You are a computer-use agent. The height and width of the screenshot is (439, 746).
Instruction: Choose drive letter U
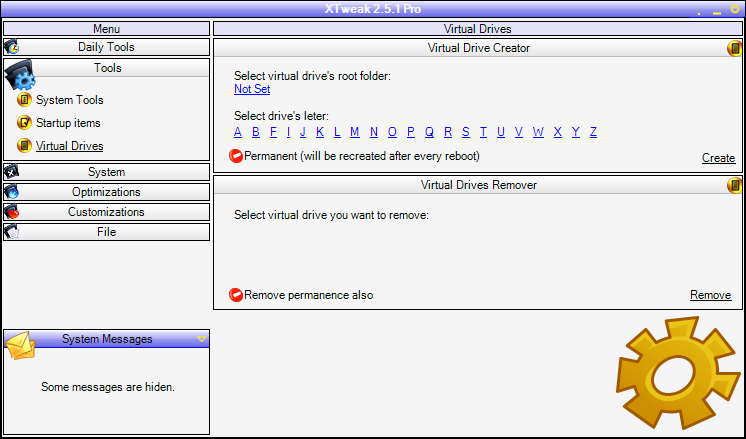click(501, 132)
